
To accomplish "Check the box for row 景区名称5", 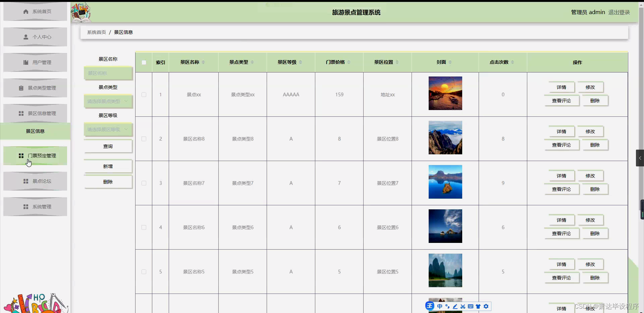I will [144, 272].
